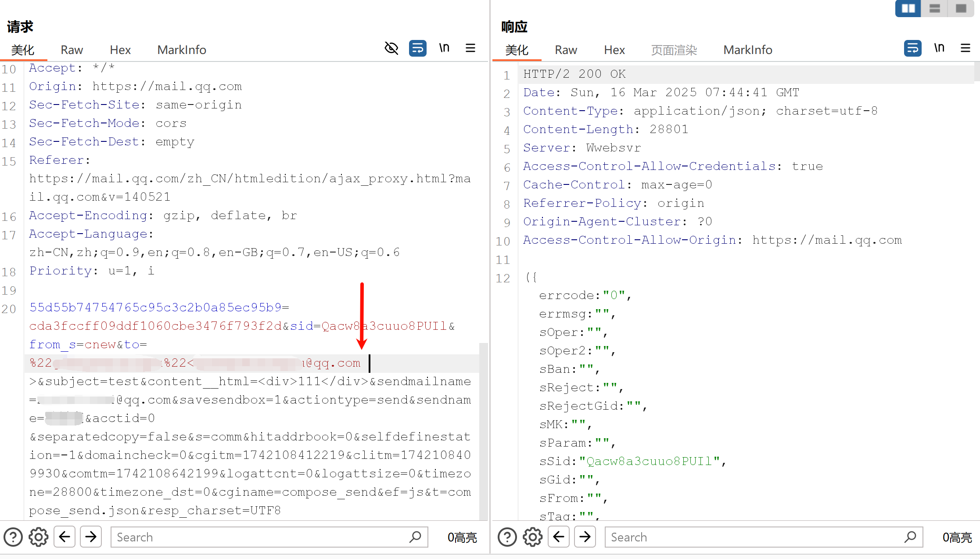The height and width of the screenshot is (559, 980).
Task: Click the request search magnifier icon
Action: pos(415,537)
